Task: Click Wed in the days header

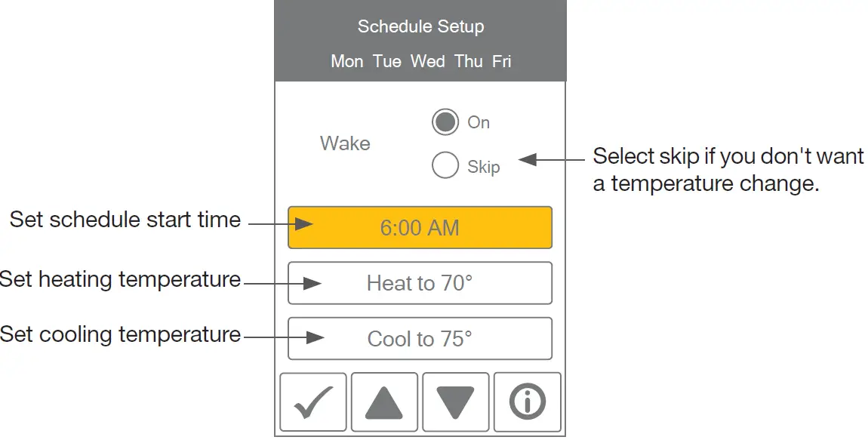Action: click(x=427, y=62)
